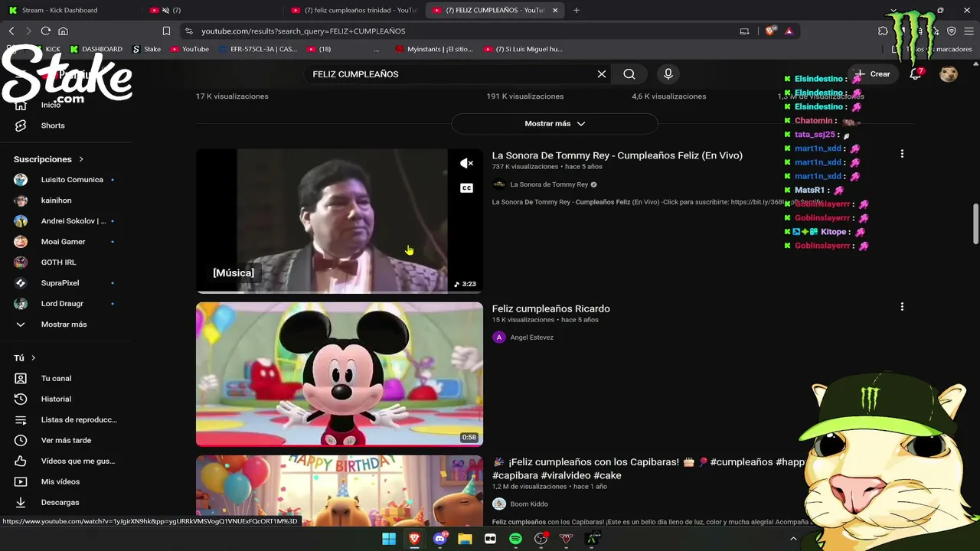Open the YouTube bookmark

(189, 49)
